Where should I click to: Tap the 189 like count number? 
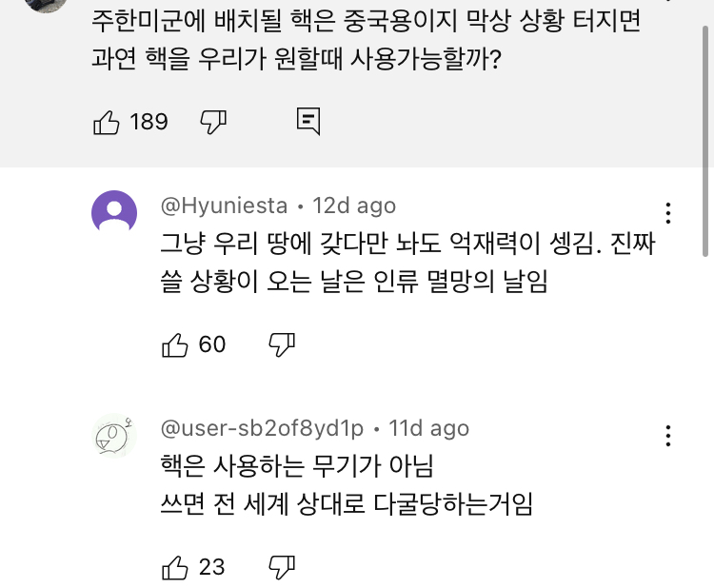pos(149,122)
